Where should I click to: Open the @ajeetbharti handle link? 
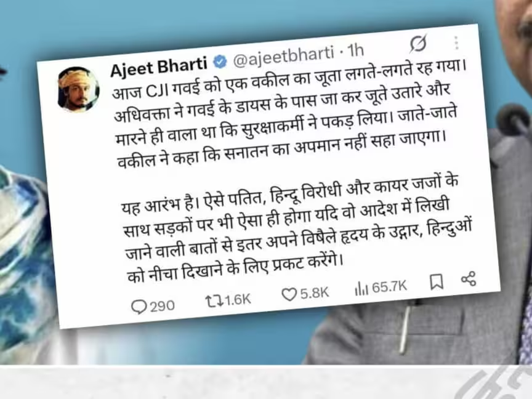284,55
